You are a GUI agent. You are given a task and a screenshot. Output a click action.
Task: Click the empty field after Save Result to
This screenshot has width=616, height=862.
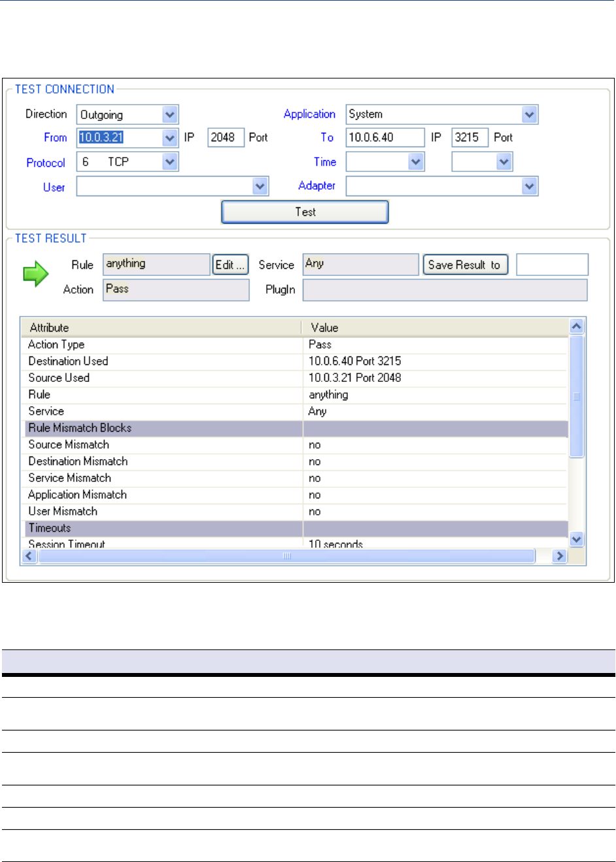coord(552,265)
